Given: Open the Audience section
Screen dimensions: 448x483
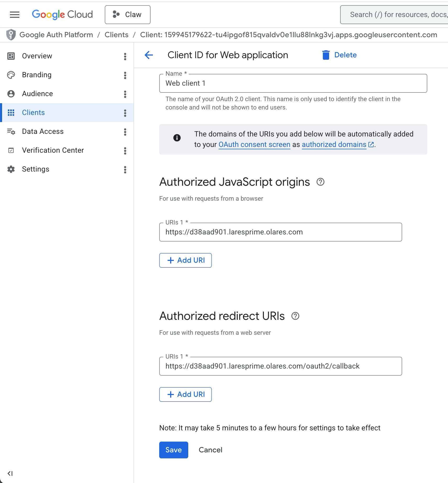Looking at the screenshot, I should [x=37, y=94].
